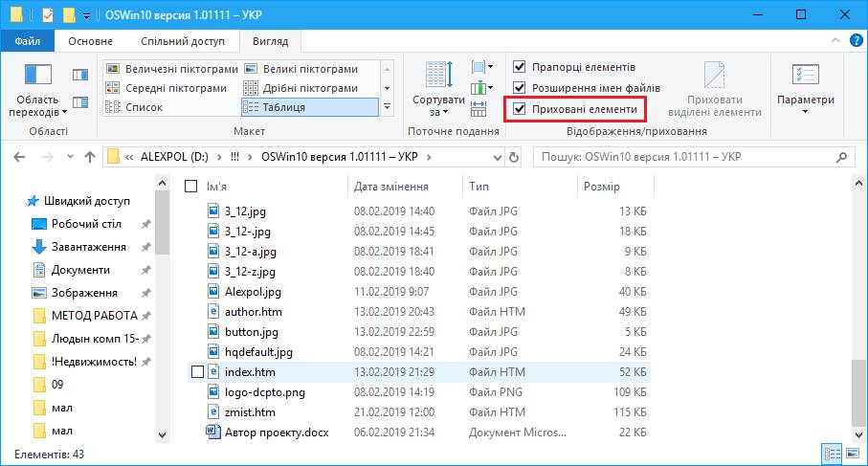The width and height of the screenshot is (868, 466).
Task: Open Quick Access Toolbar customize dropdown
Action: [x=86, y=16]
